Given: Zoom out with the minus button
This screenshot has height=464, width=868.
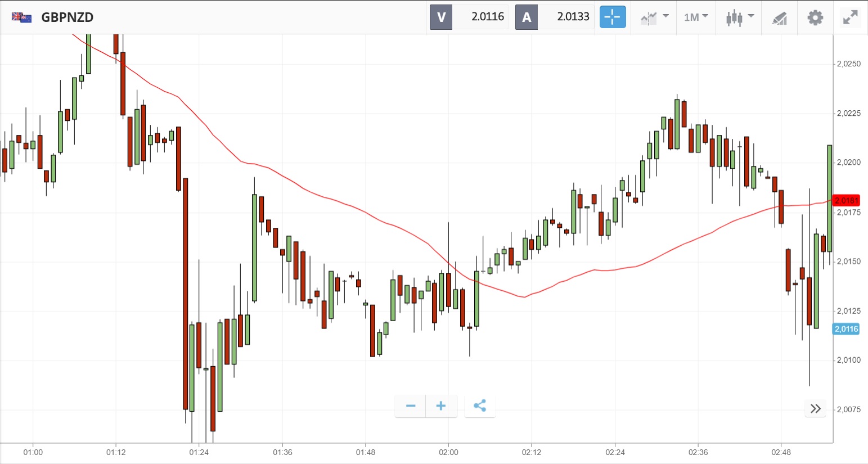Looking at the screenshot, I should (x=411, y=406).
